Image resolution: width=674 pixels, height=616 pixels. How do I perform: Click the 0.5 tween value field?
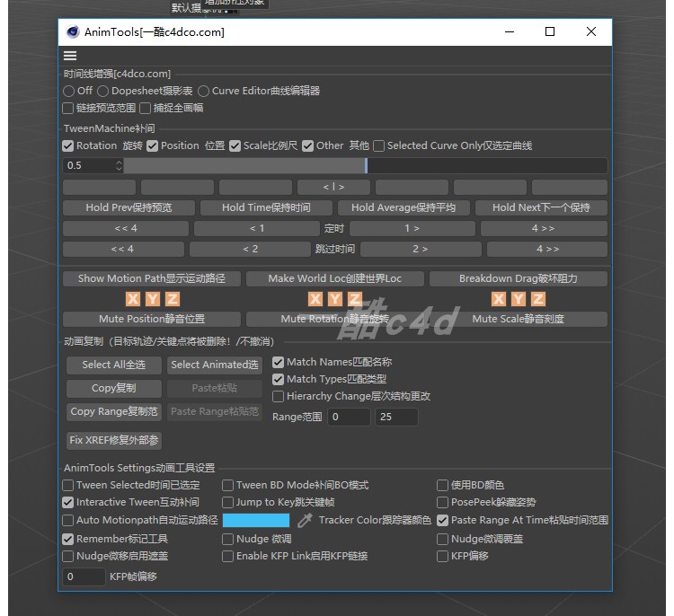[x=89, y=166]
